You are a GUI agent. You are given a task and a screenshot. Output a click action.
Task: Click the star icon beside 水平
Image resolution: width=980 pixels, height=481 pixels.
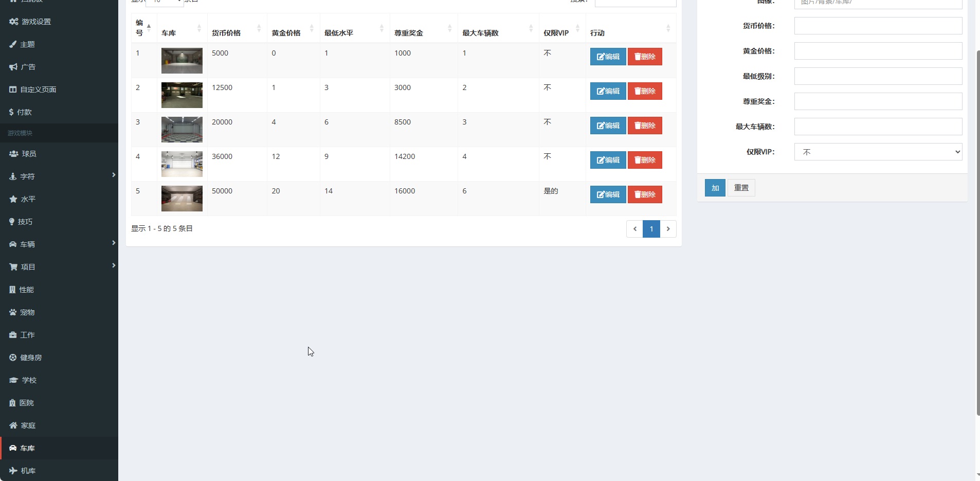(x=13, y=199)
